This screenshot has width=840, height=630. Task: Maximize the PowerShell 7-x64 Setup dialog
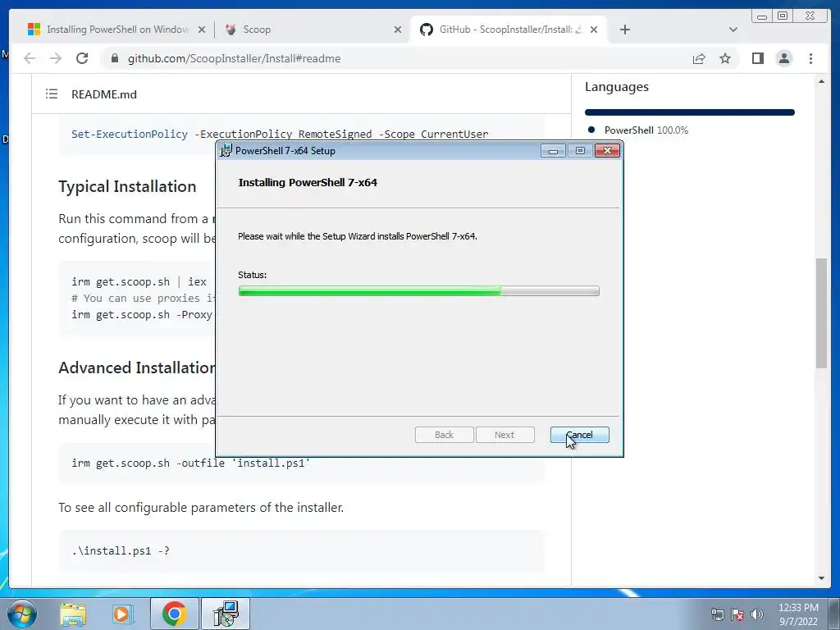click(580, 151)
